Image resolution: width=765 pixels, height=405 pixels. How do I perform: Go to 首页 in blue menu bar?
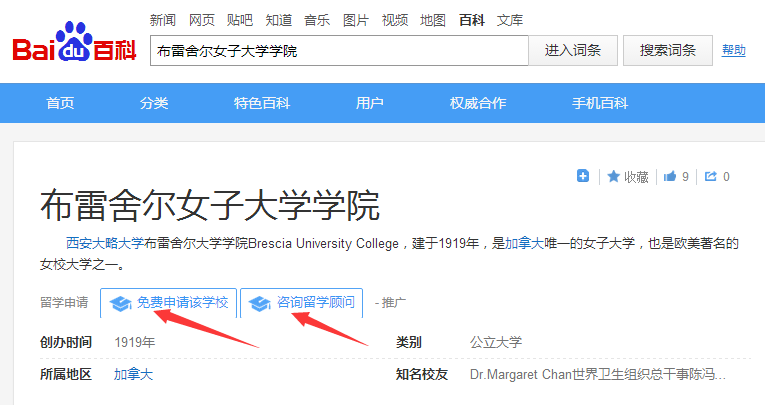60,103
